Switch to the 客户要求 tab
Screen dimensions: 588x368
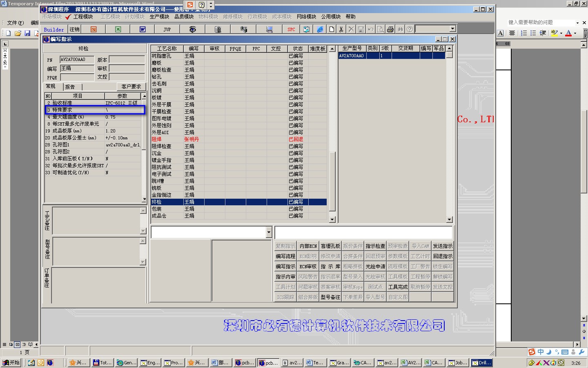click(131, 87)
